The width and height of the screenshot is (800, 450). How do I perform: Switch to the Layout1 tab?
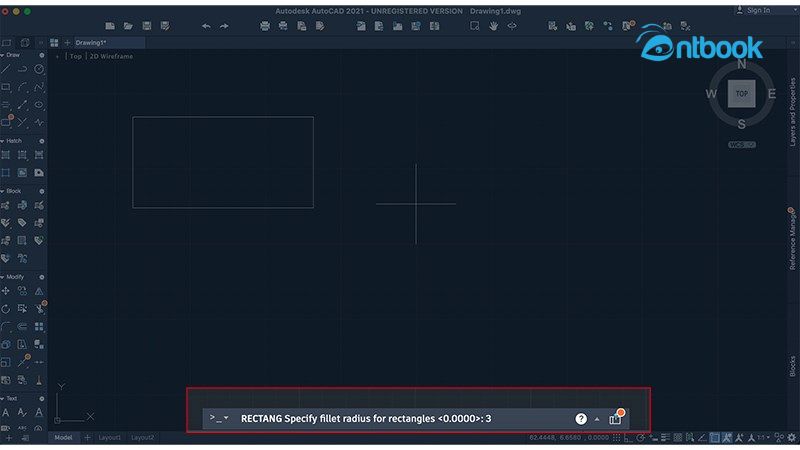(x=109, y=437)
